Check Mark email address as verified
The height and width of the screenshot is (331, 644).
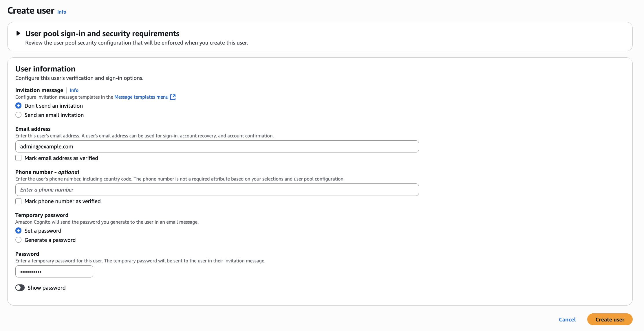coord(18,158)
